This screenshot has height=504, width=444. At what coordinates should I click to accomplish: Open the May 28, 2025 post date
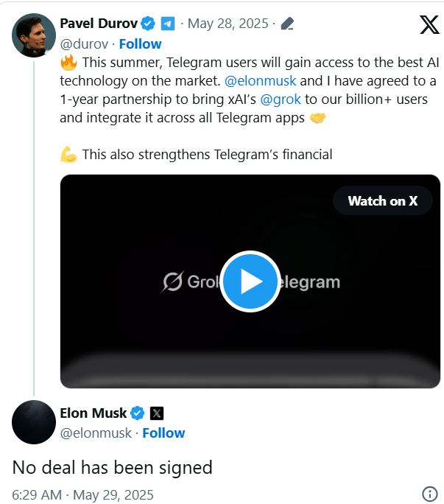228,24
